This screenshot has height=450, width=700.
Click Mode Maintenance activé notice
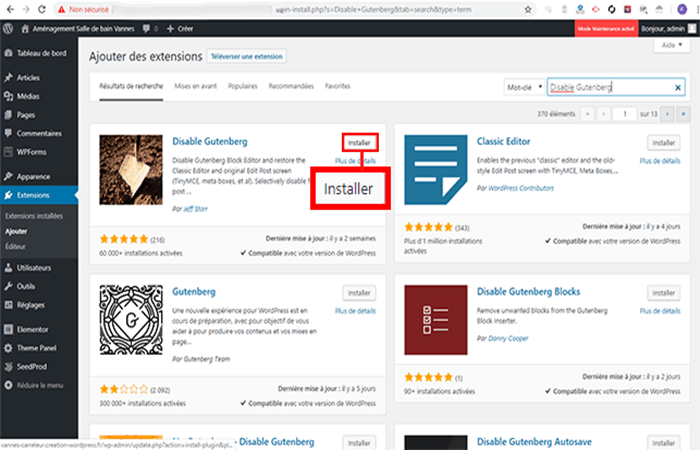(x=606, y=29)
